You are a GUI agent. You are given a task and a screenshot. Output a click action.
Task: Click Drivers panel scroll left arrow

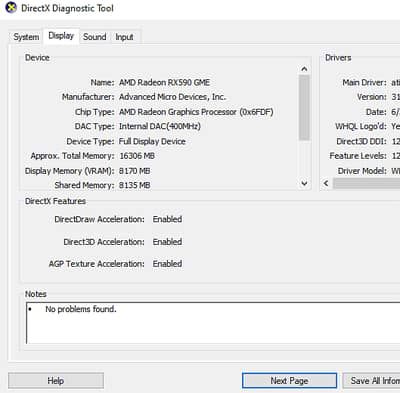tap(326, 183)
